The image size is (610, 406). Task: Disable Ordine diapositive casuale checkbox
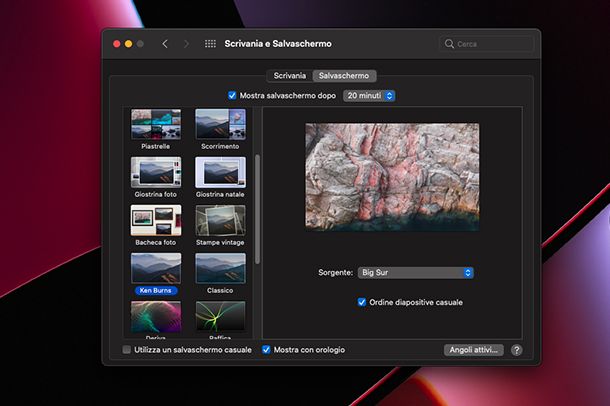click(x=361, y=302)
